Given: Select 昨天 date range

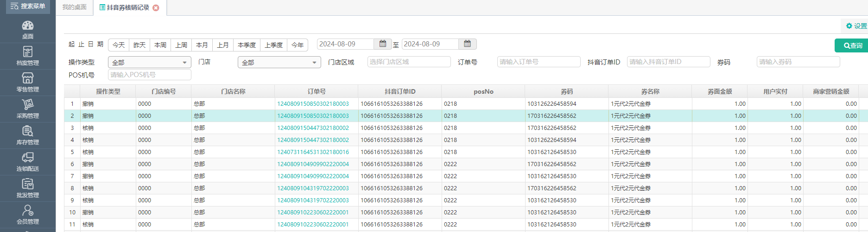Looking at the screenshot, I should pos(139,45).
